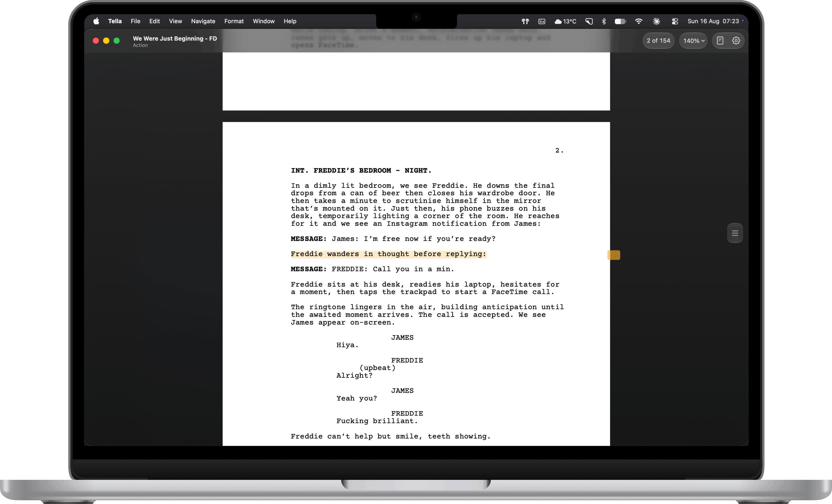The width and height of the screenshot is (832, 504).
Task: Click the AirPods menu bar icon
Action: point(525,21)
